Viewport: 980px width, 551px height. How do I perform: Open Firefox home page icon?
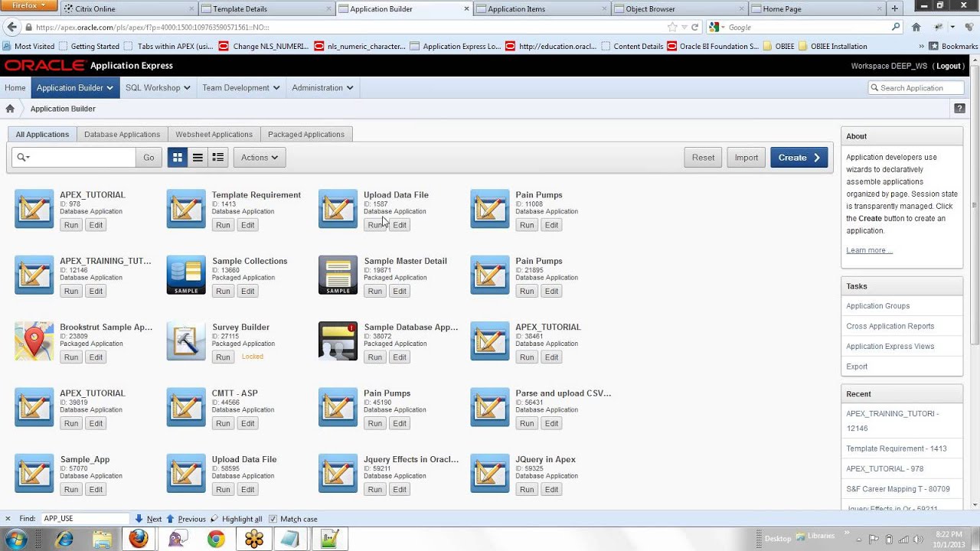(916, 27)
